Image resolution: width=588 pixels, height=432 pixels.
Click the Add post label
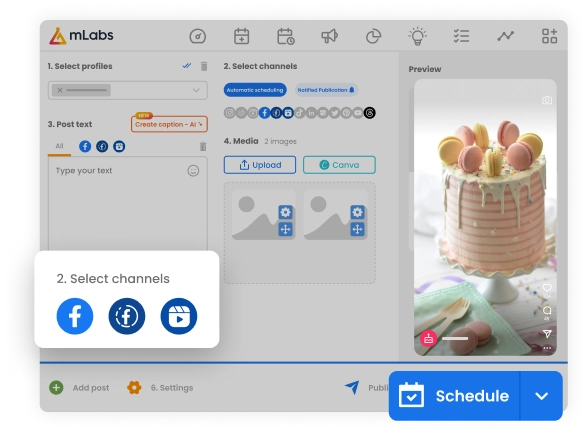click(91, 388)
